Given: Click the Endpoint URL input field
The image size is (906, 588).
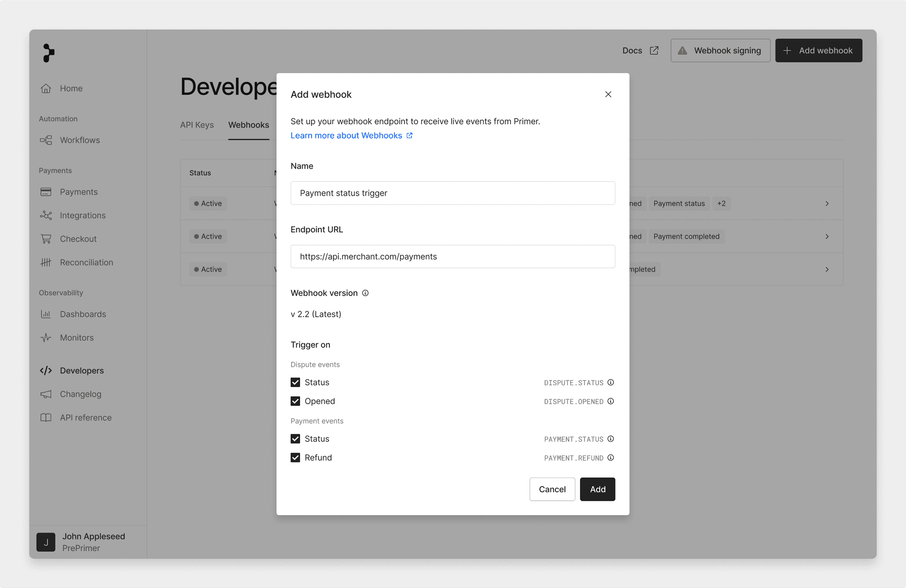Looking at the screenshot, I should [453, 257].
